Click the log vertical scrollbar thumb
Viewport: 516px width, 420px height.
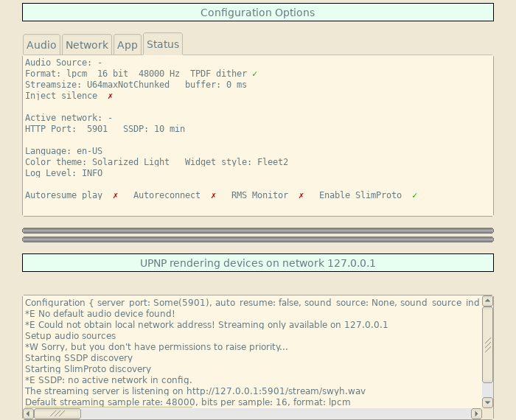[x=487, y=345]
